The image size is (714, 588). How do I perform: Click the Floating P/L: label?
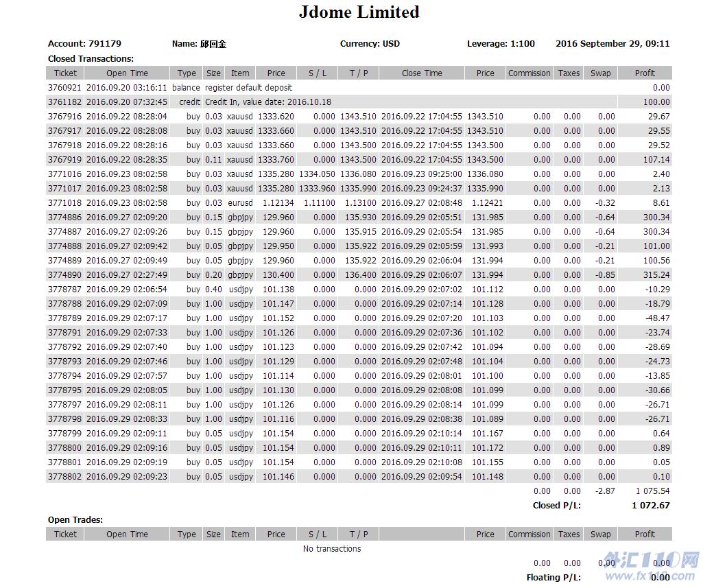554,578
